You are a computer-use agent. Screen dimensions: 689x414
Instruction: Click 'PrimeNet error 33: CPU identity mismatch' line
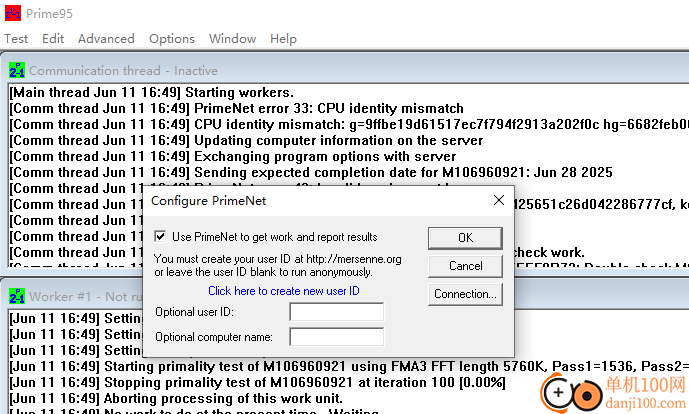236,108
